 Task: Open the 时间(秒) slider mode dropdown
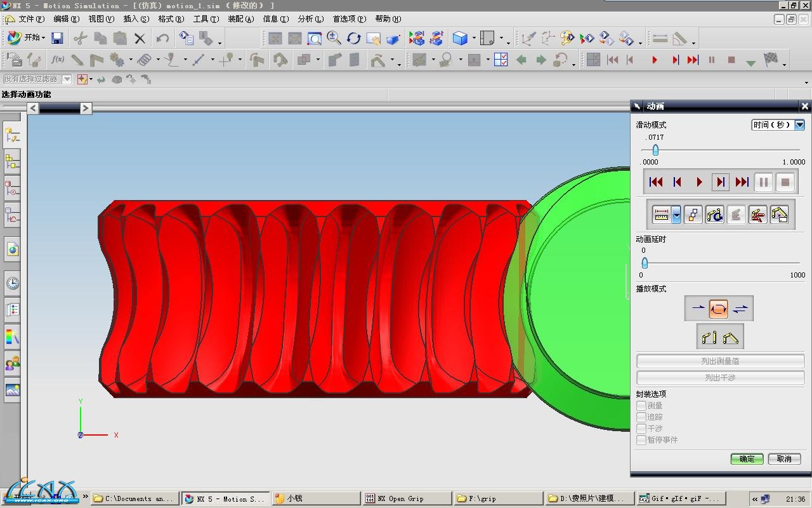pyautogui.click(x=799, y=125)
